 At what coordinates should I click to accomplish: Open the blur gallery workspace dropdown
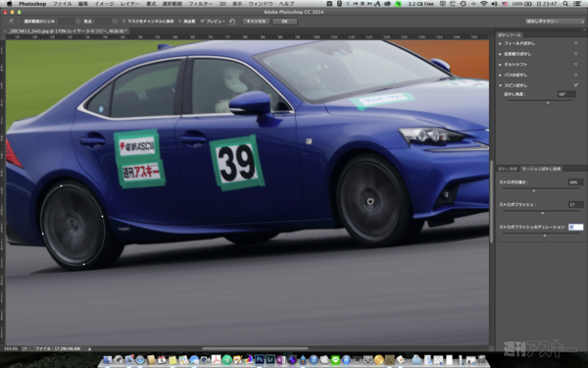[x=555, y=22]
